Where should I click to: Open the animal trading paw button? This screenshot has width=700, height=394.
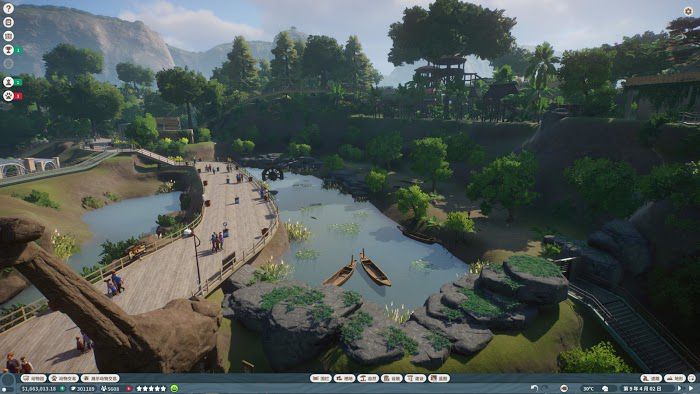63,378
